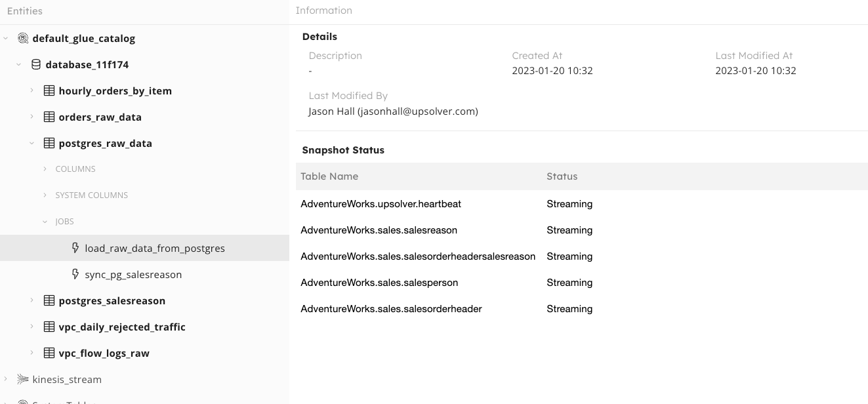Screen dimensions: 868x404
Task: Select the job icon beside load_raw_data_from_postgres
Action: click(77, 248)
